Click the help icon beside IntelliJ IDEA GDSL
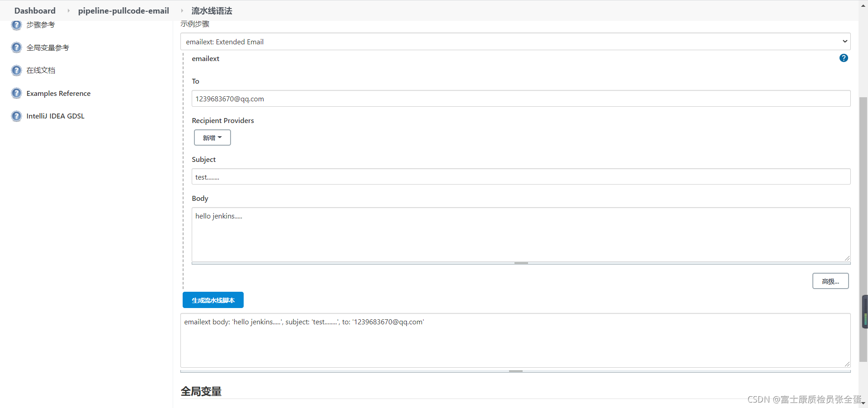Screen dimensions: 868x408 [x=16, y=116]
